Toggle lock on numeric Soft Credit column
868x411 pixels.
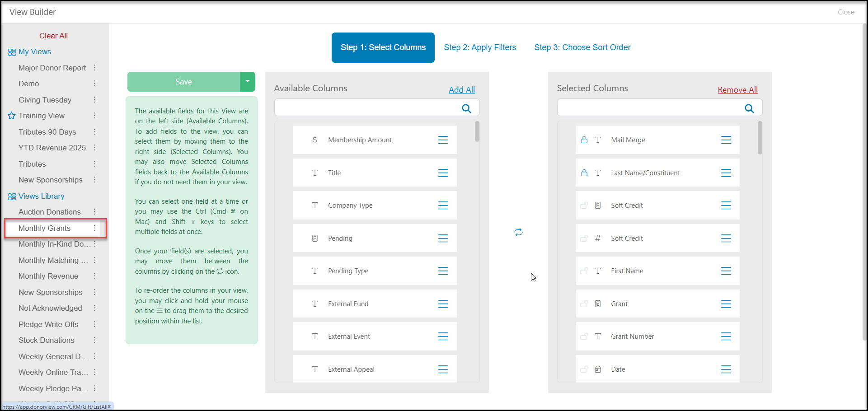point(584,238)
